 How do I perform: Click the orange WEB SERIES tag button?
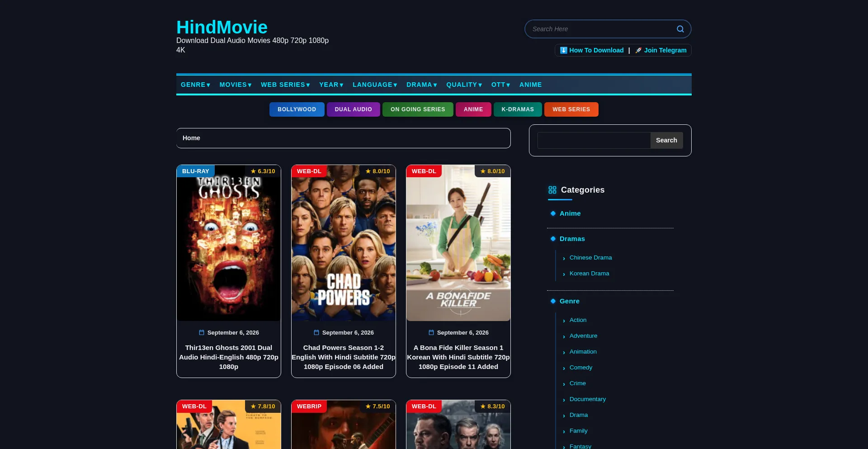tap(571, 109)
